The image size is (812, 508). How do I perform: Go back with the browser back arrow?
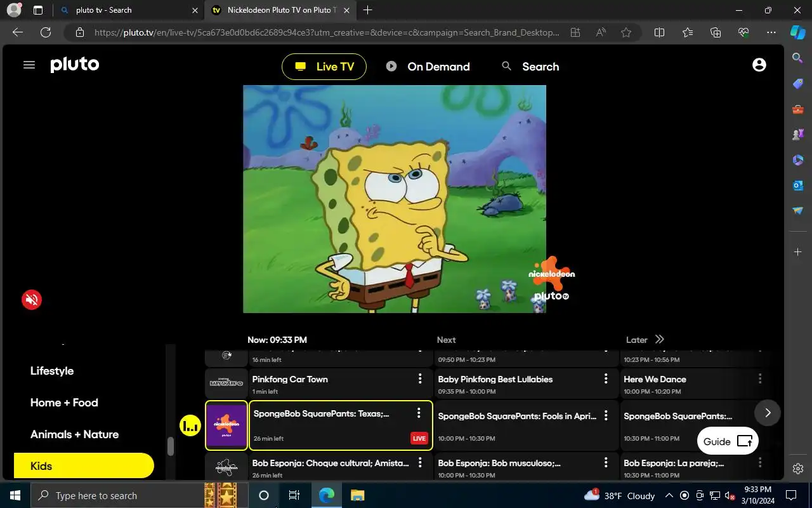point(18,32)
